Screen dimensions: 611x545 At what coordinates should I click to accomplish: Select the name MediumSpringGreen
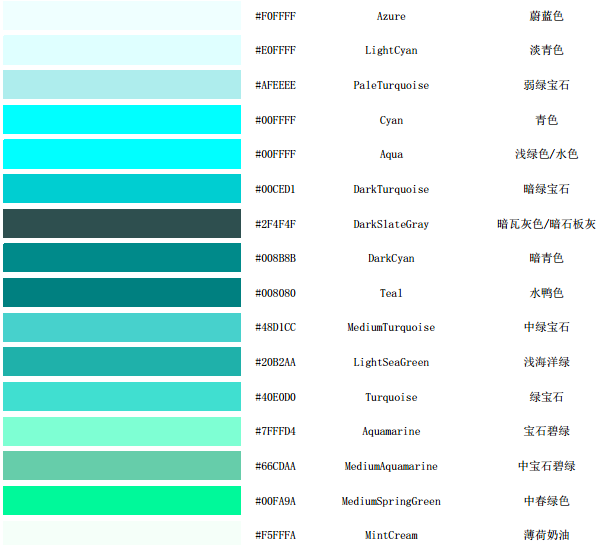coord(391,501)
